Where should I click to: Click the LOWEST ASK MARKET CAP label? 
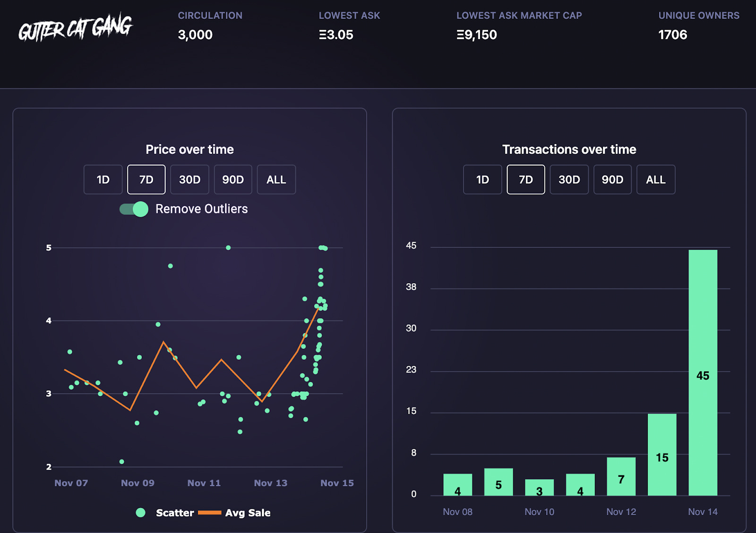click(x=519, y=16)
